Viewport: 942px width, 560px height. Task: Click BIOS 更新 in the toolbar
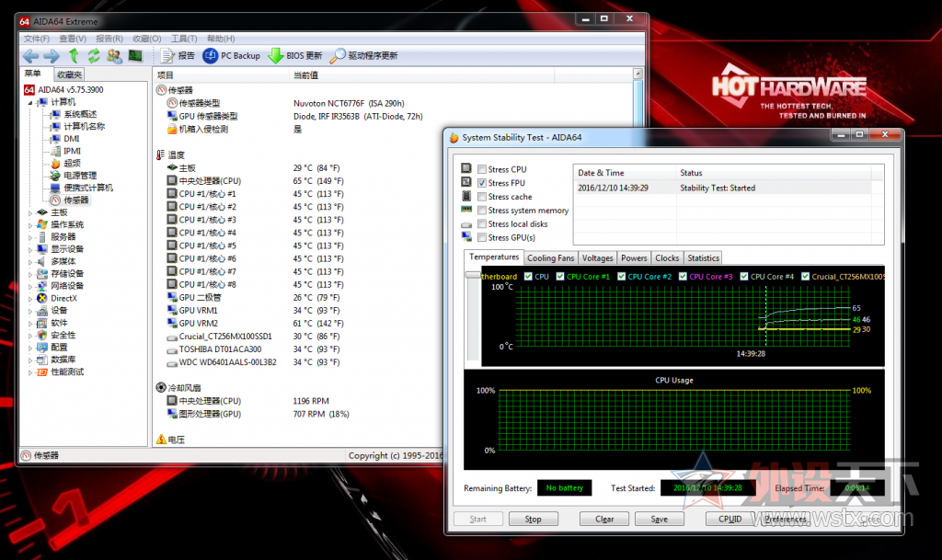tap(295, 56)
